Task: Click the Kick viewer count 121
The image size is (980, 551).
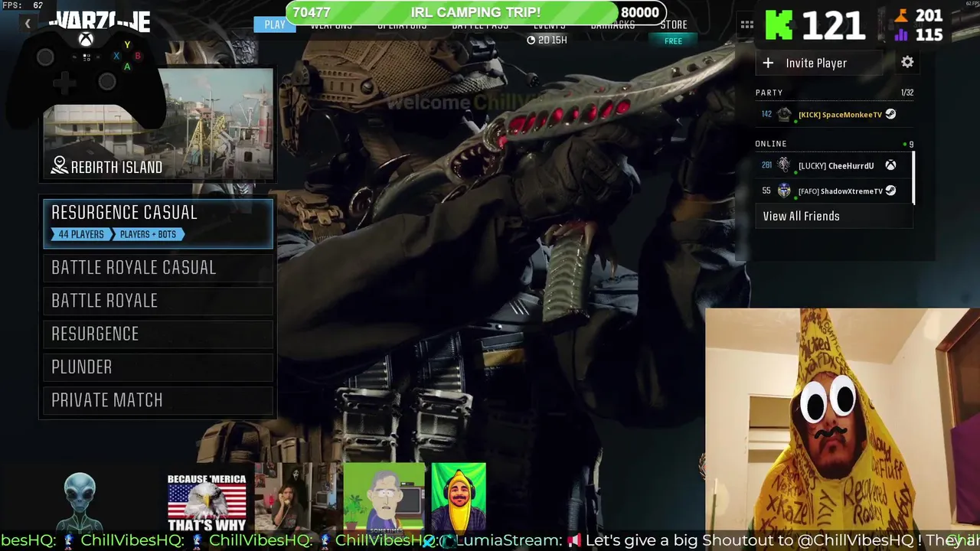Action: (x=833, y=25)
